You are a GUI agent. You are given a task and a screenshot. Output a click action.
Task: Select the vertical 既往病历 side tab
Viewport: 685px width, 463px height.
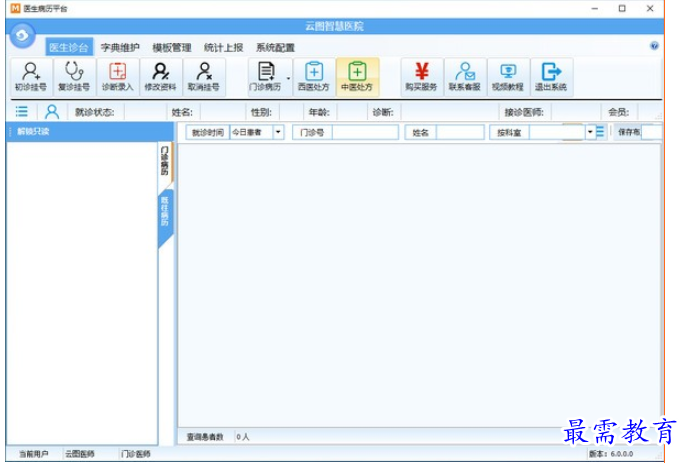(165, 212)
